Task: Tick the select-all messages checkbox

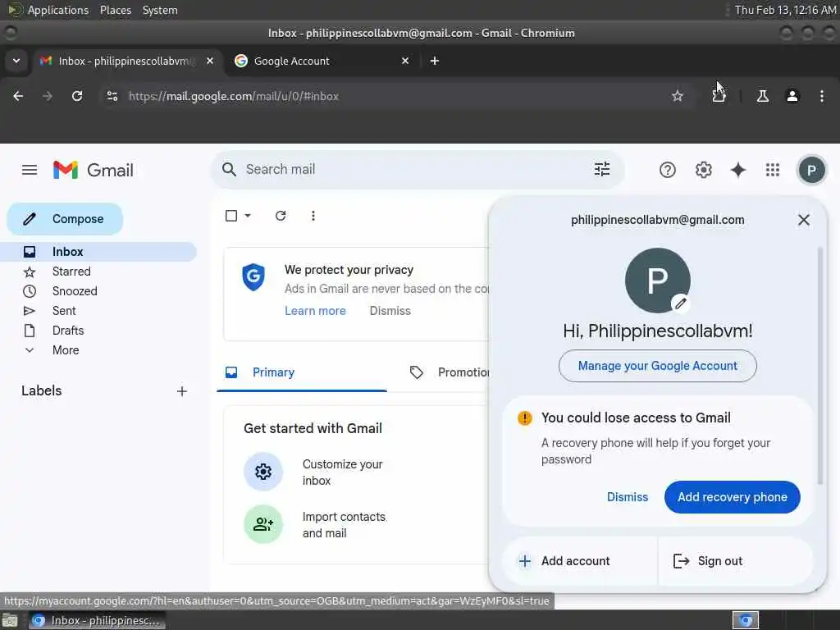Action: pos(231,216)
